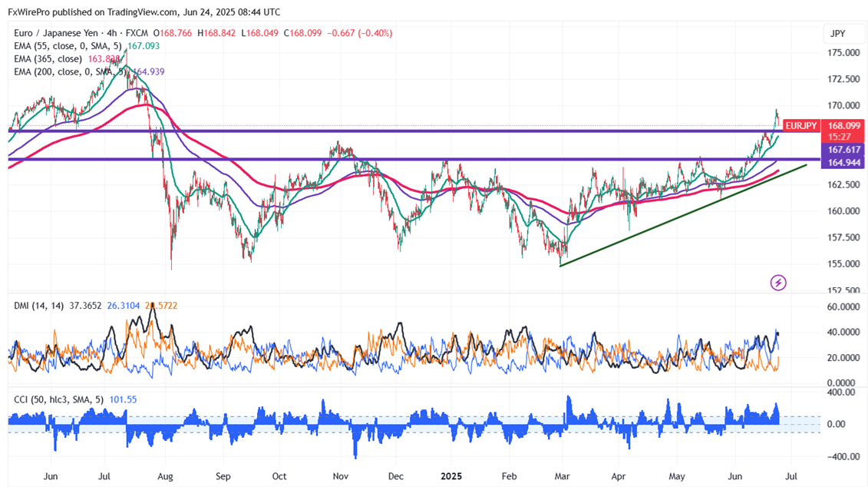The image size is (868, 487).
Task: Click the 37.3652 DMI value
Action: (85, 306)
